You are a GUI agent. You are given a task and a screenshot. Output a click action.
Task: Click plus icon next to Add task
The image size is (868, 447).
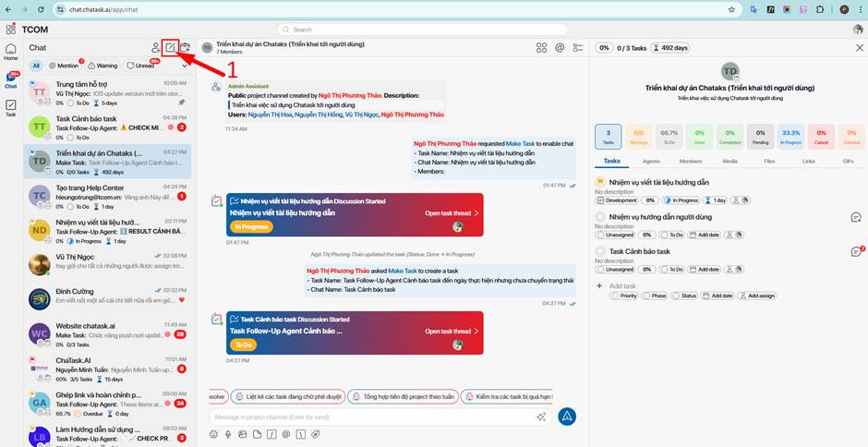[599, 285]
